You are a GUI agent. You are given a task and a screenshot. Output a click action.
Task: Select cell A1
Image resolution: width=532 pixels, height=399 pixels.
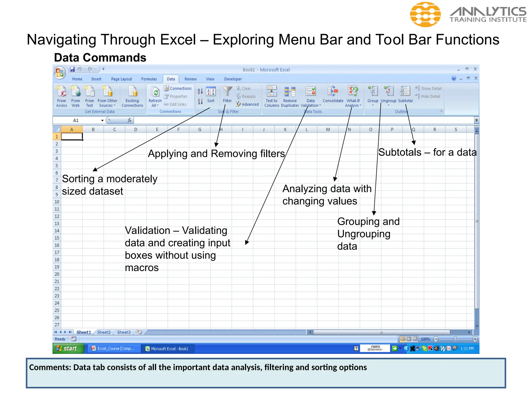pyautogui.click(x=72, y=137)
